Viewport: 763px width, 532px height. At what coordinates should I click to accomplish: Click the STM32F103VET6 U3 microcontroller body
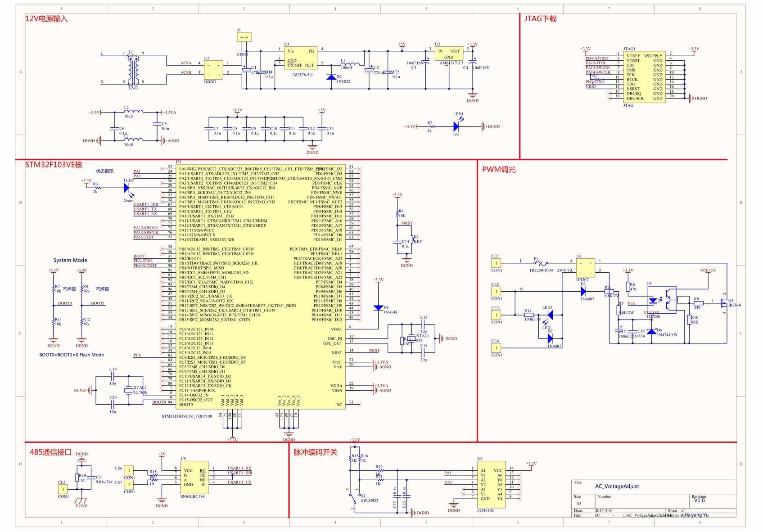261,287
